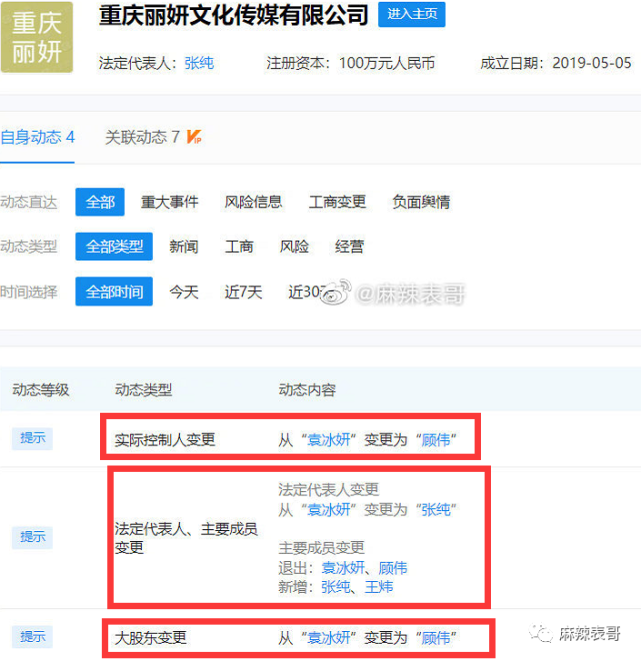Open 顾伟 link in 大股东变更 row

[x=436, y=638]
